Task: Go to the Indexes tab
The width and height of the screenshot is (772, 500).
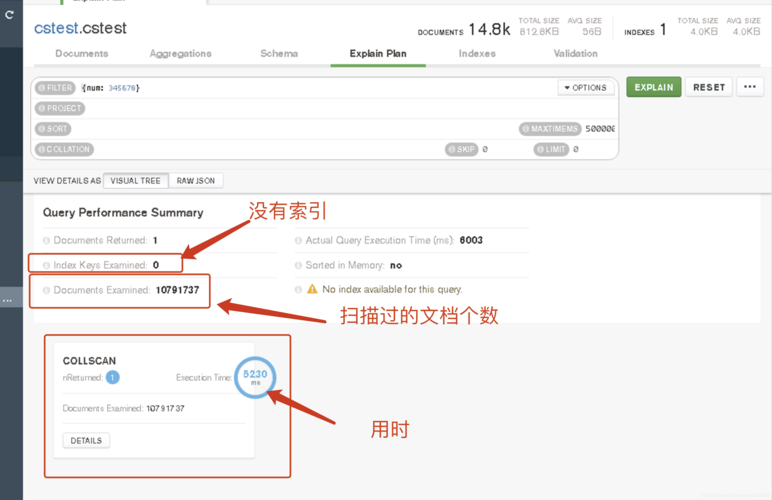Action: (x=477, y=53)
